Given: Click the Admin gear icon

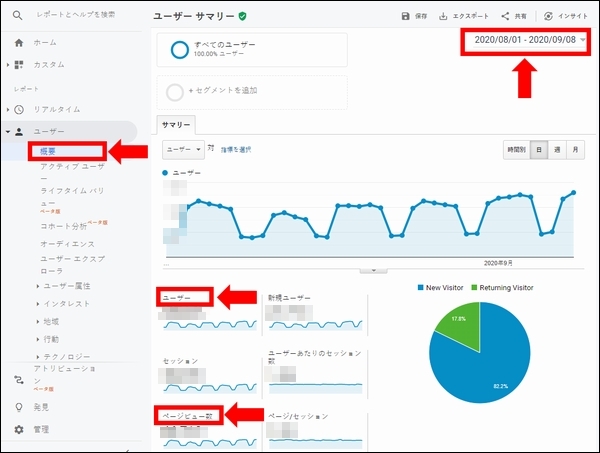Looking at the screenshot, I should coord(19,430).
